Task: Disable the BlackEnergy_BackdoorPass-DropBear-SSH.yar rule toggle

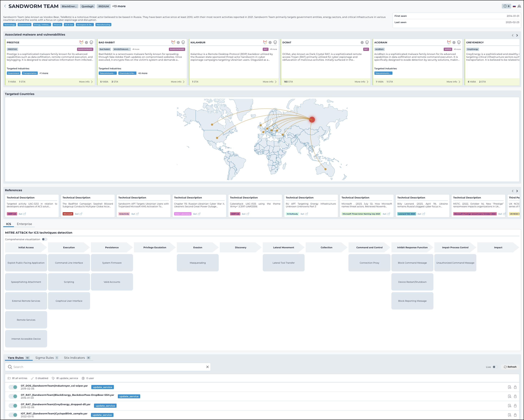Action: click(13, 396)
